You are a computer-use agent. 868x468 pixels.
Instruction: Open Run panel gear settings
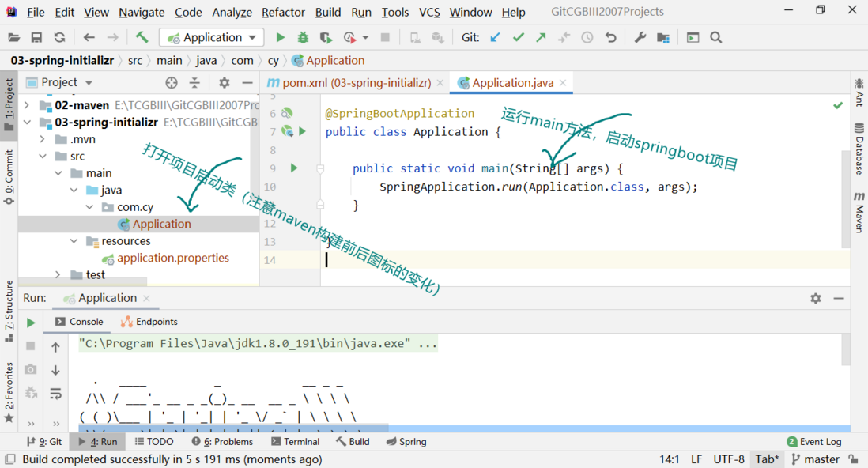(815, 299)
